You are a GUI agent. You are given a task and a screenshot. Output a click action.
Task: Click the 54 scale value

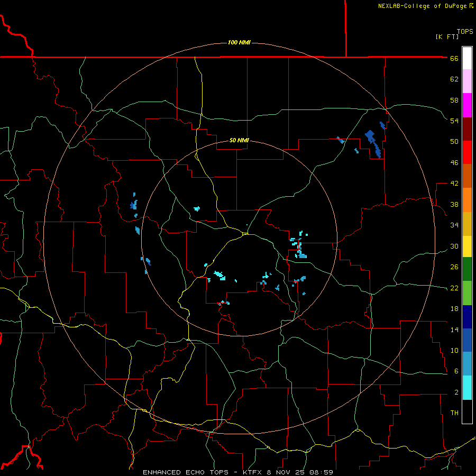click(454, 121)
